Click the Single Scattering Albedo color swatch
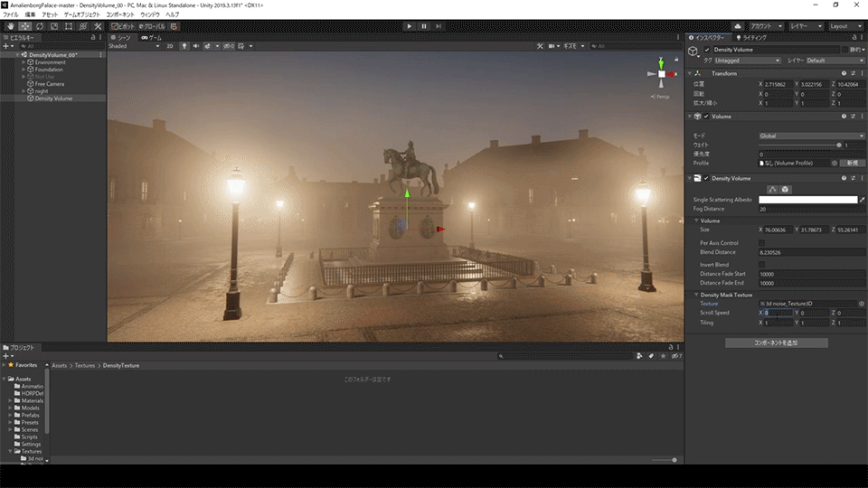868x488 pixels. tap(807, 199)
